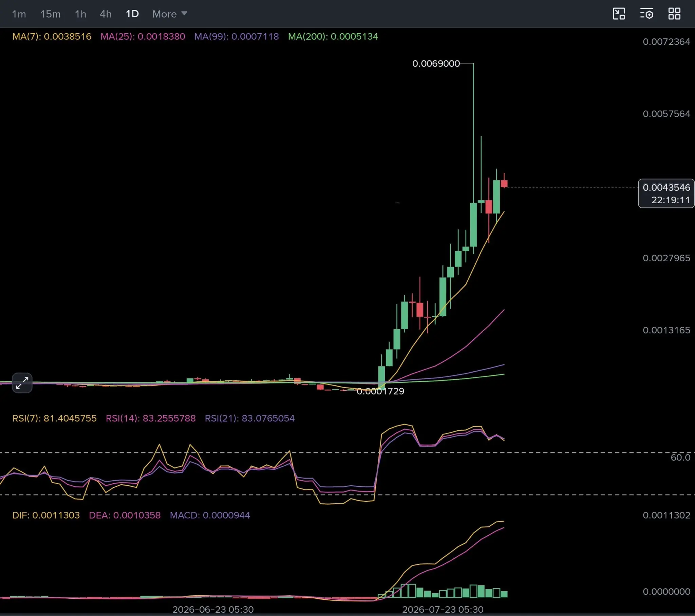Expand the More timeframes dropdown

(x=170, y=14)
